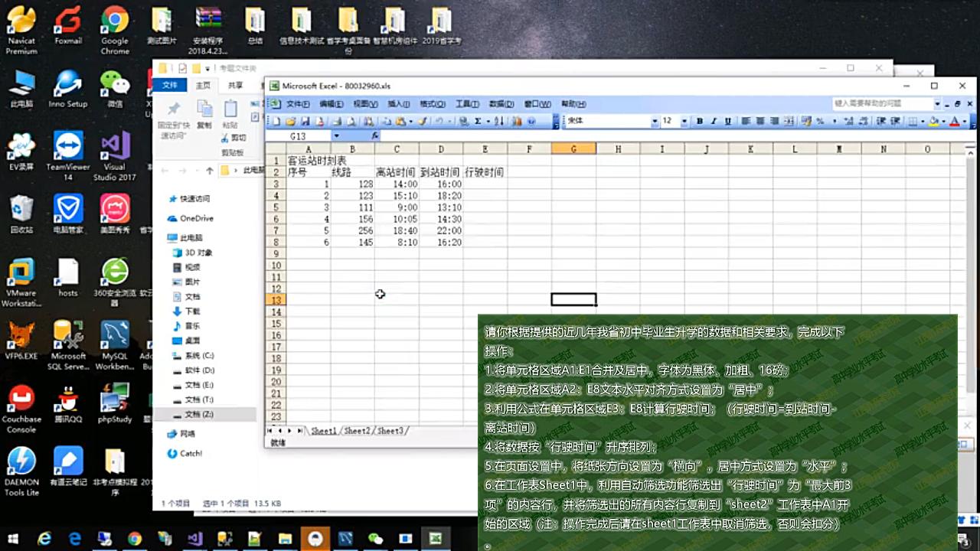Expand the borders dropdown arrow

pos(922,121)
